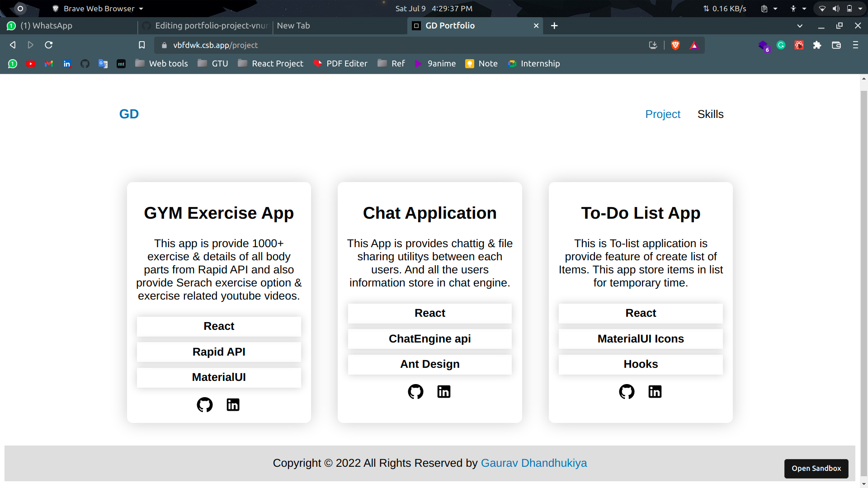Select Skills in the page navigation
This screenshot has width=868, height=488.
tap(710, 114)
